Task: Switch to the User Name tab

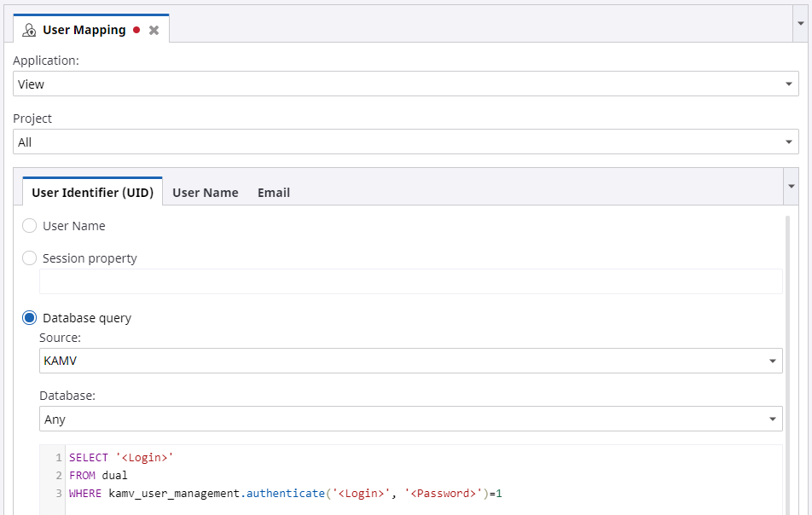Action: pyautogui.click(x=205, y=192)
